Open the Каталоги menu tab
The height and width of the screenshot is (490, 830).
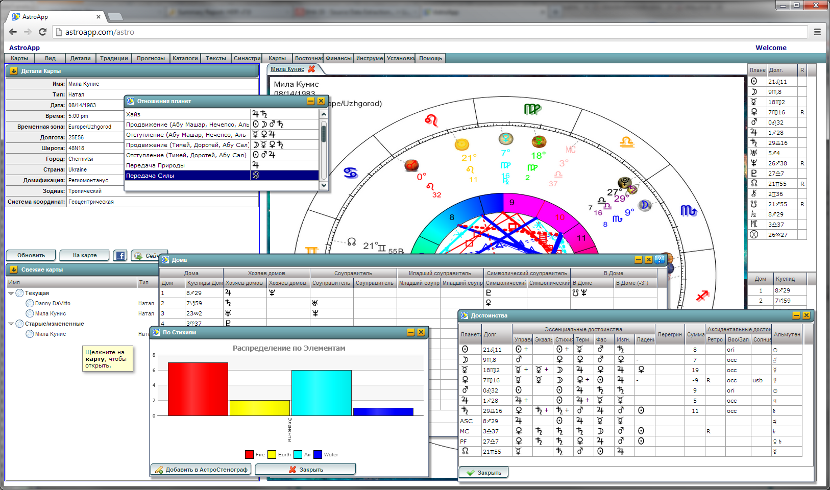point(185,58)
